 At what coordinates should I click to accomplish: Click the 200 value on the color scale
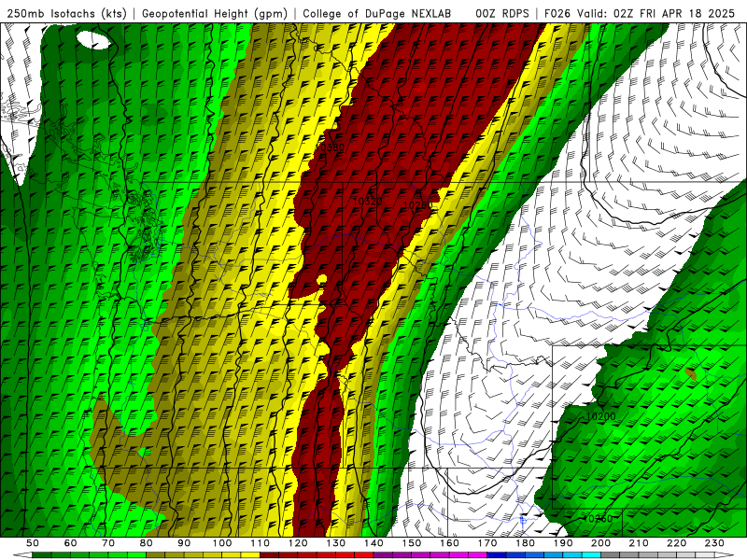(x=600, y=543)
